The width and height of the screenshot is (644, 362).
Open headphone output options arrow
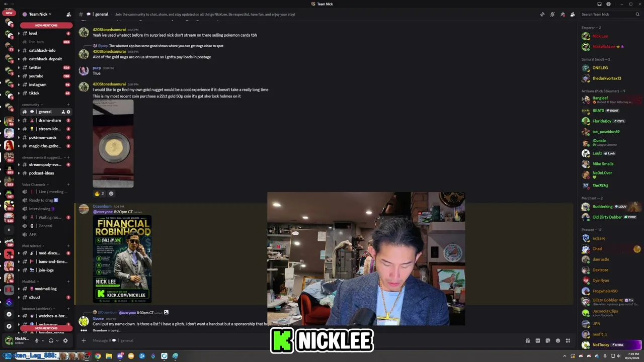click(x=57, y=340)
